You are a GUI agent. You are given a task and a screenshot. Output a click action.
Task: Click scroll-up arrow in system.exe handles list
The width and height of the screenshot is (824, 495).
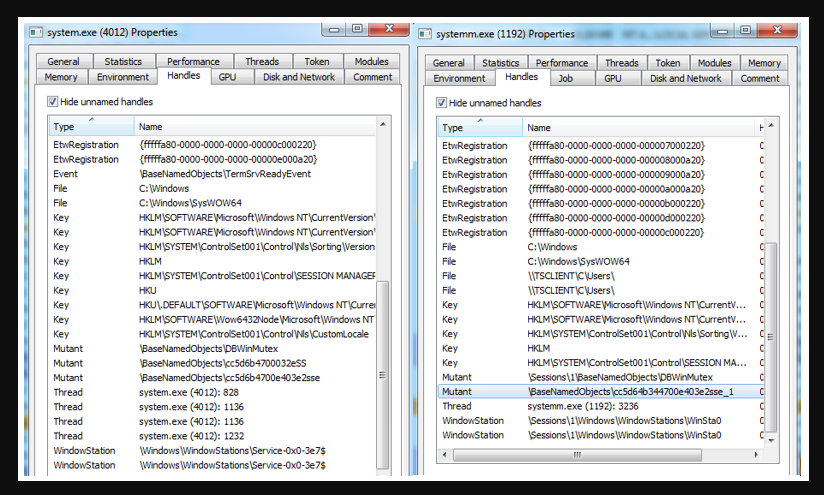tap(384, 126)
